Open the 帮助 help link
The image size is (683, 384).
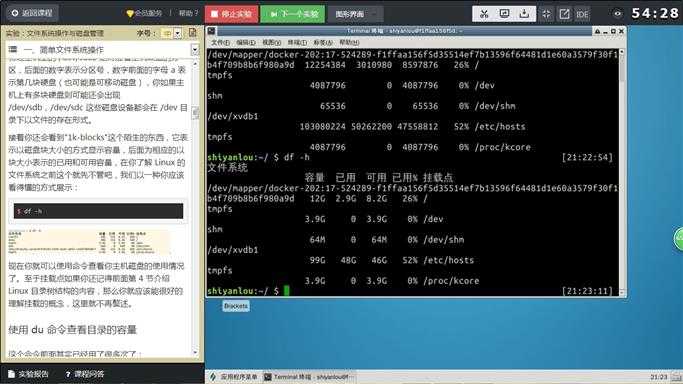[x=188, y=13]
